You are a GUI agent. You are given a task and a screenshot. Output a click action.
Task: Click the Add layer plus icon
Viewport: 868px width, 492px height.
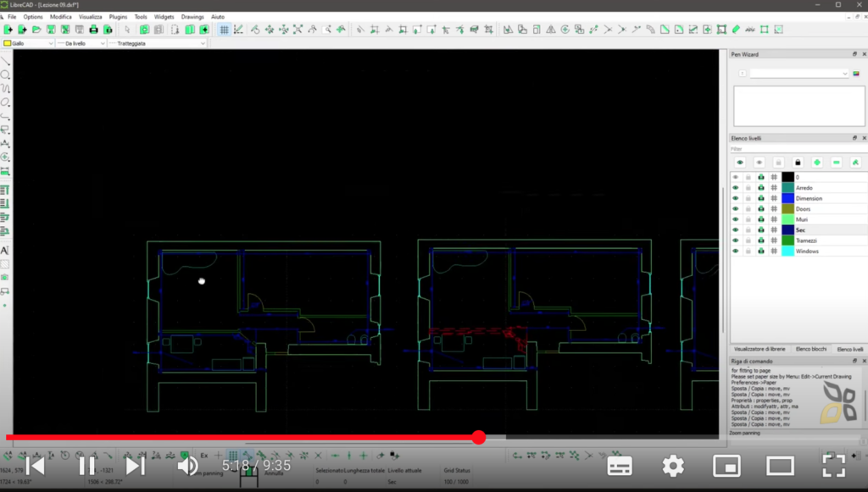coord(817,163)
